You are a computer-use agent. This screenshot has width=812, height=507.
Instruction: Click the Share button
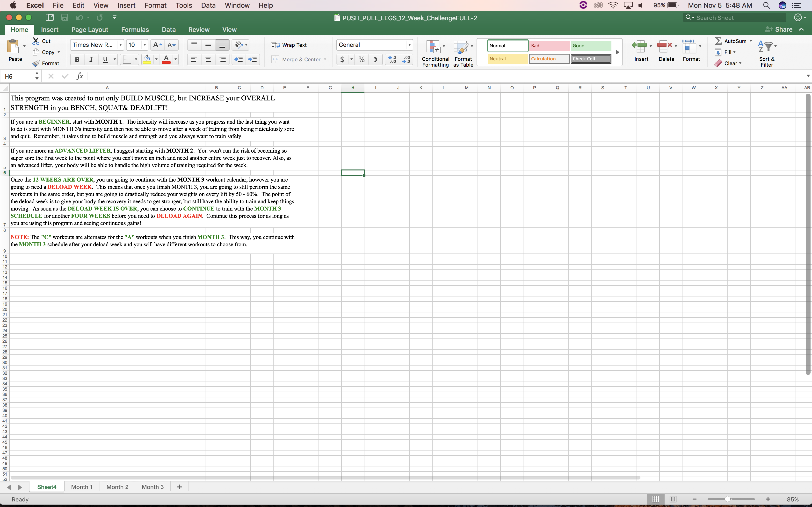tap(779, 29)
